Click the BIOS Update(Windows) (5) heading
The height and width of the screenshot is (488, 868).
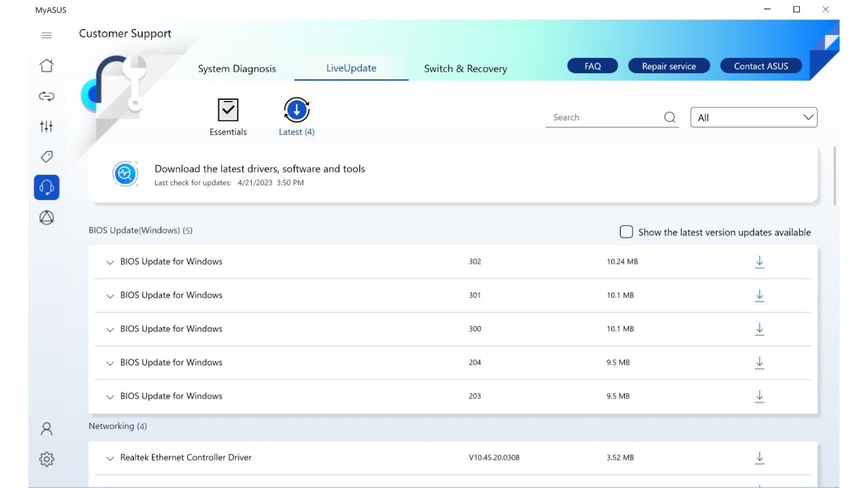141,230
